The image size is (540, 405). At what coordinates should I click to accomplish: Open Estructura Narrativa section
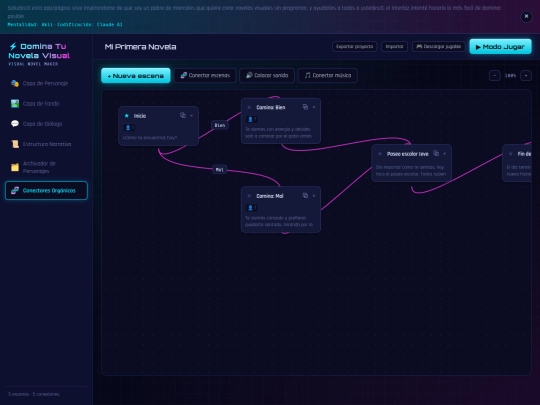click(x=46, y=144)
